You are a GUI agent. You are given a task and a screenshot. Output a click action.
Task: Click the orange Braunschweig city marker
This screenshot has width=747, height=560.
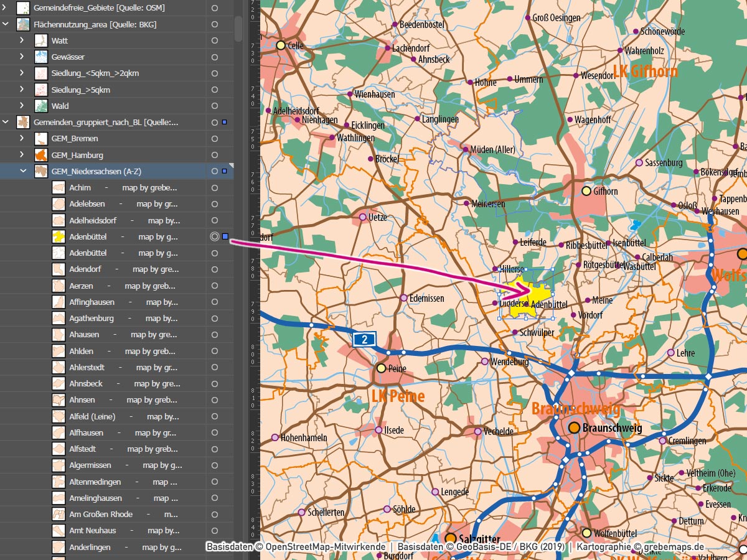pyautogui.click(x=574, y=427)
